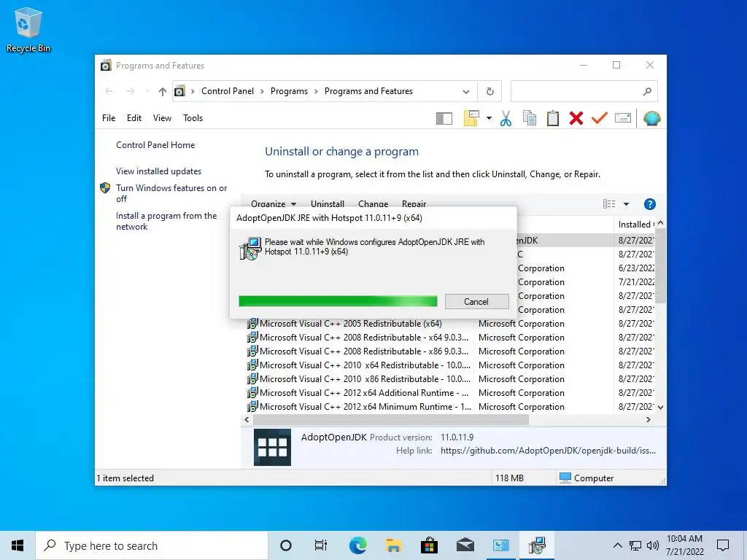The height and width of the screenshot is (560, 747).
Task: Click the horizontal scrollbar right arrow
Action: click(x=648, y=419)
